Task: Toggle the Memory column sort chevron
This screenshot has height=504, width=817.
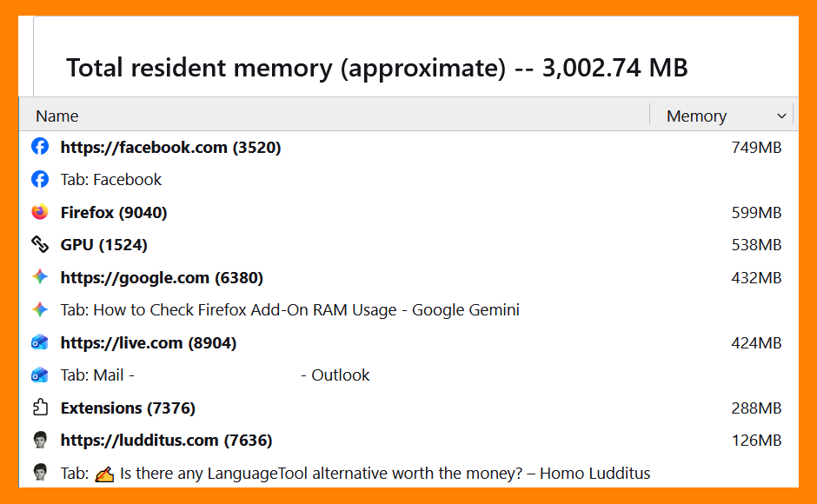Action: (x=781, y=116)
